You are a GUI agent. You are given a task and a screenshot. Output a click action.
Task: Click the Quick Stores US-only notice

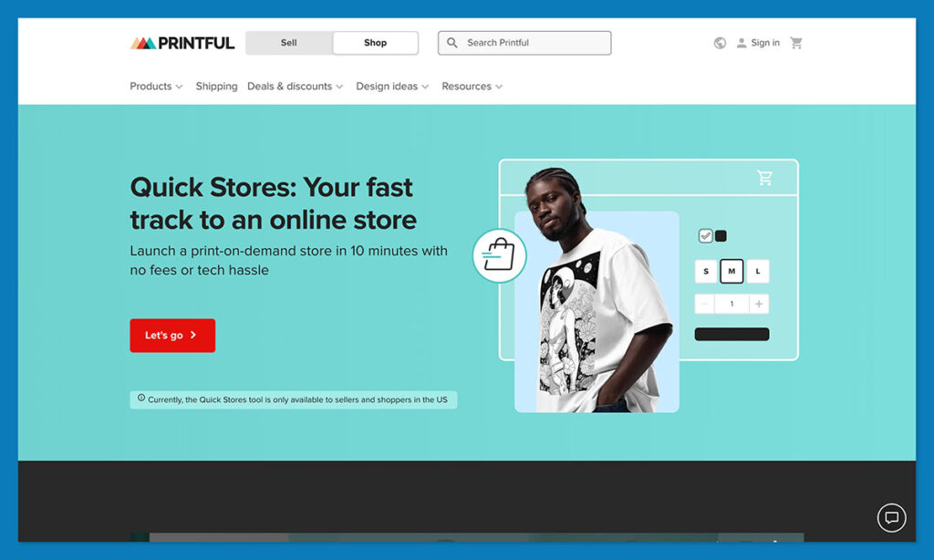coord(294,399)
